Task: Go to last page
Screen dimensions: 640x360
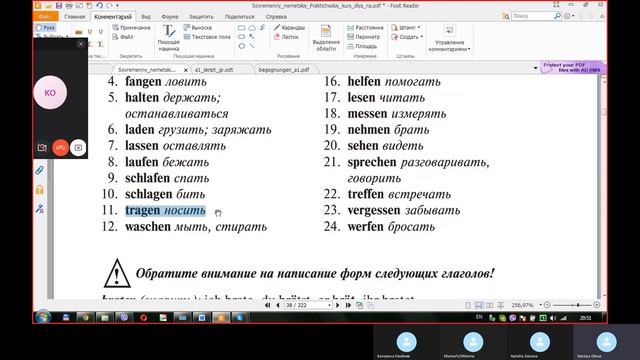Action: pyautogui.click(x=348, y=305)
